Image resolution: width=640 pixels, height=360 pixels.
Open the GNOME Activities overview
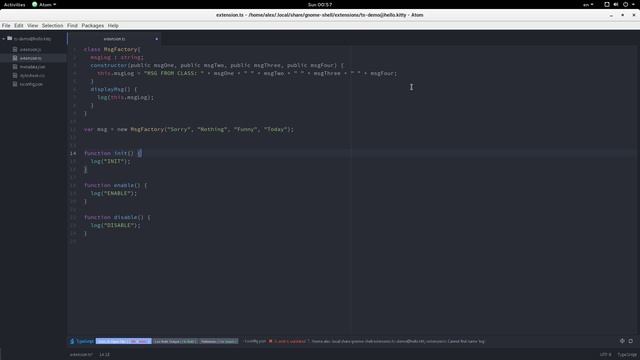click(x=14, y=4)
